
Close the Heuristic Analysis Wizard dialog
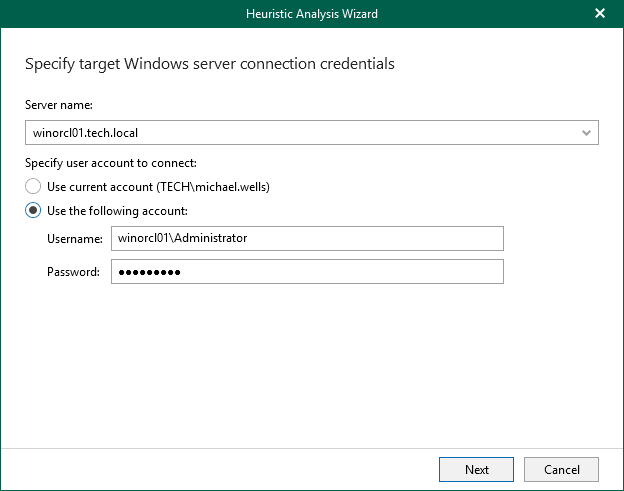coord(600,14)
